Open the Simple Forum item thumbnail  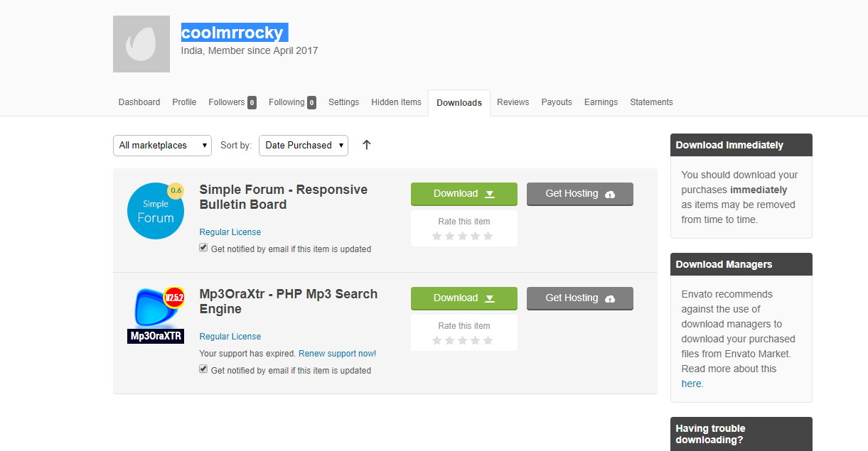[x=156, y=211]
